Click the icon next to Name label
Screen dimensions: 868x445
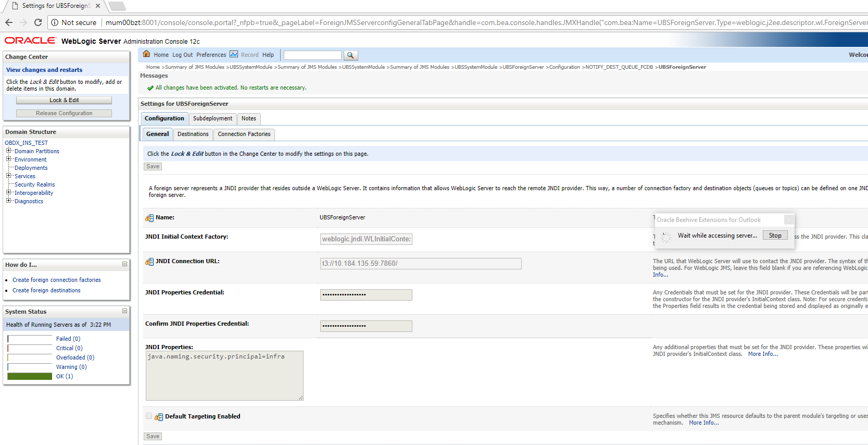click(149, 218)
